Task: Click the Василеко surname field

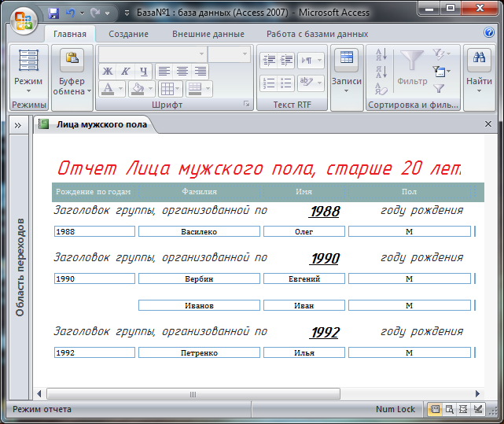Action: click(x=199, y=231)
